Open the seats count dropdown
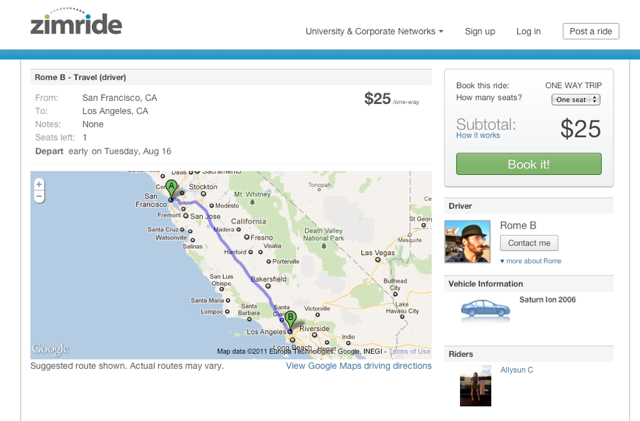Image resolution: width=640 pixels, height=421 pixels. tap(575, 99)
